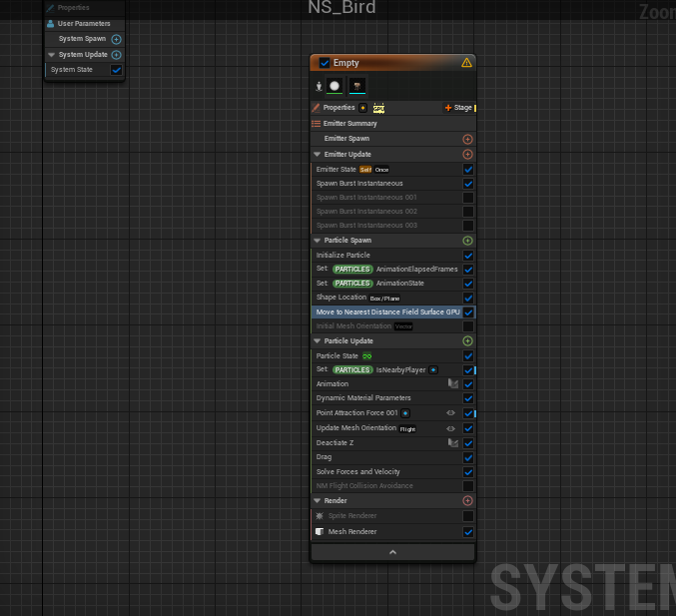Select the Shape Location Box/Plane module
Image resolution: width=676 pixels, height=616 pixels.
point(392,298)
